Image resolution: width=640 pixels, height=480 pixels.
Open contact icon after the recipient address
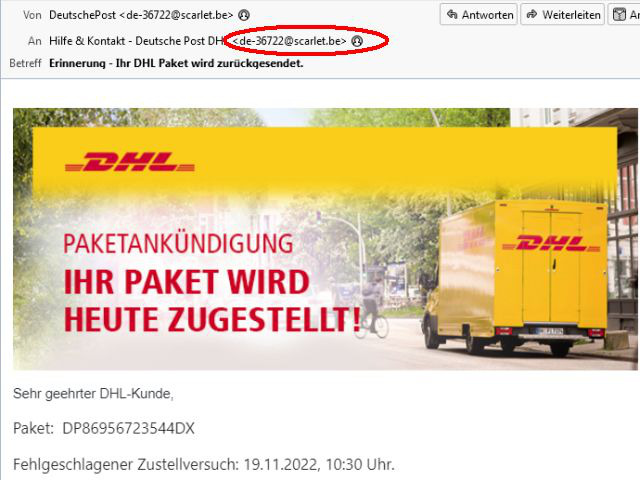coord(357,41)
